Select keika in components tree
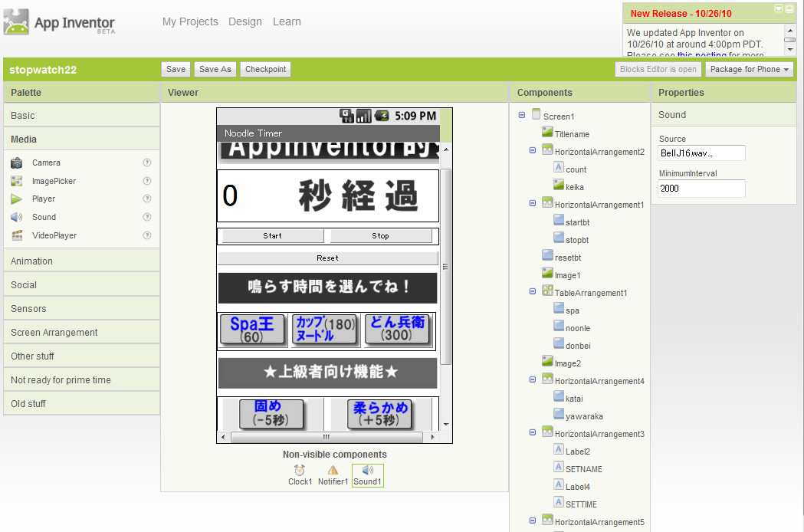 point(575,187)
